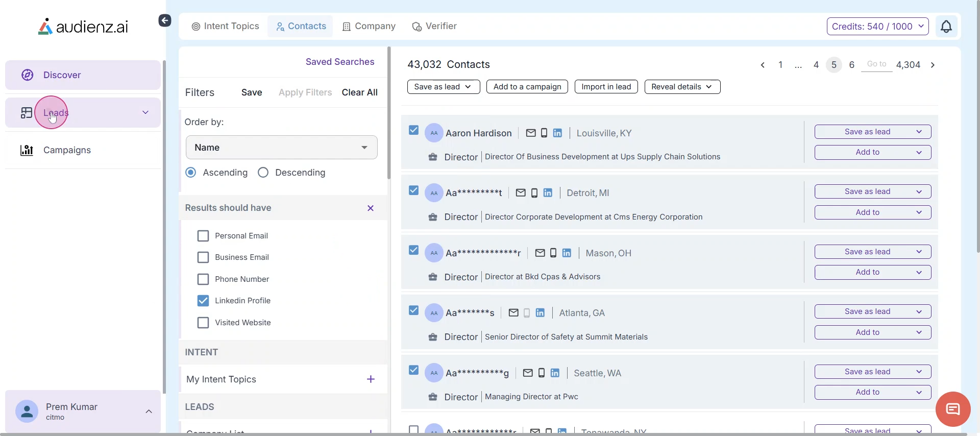Screen dimensions: 980x436
Task: Switch to Verifier tab
Action: pyautogui.click(x=434, y=26)
